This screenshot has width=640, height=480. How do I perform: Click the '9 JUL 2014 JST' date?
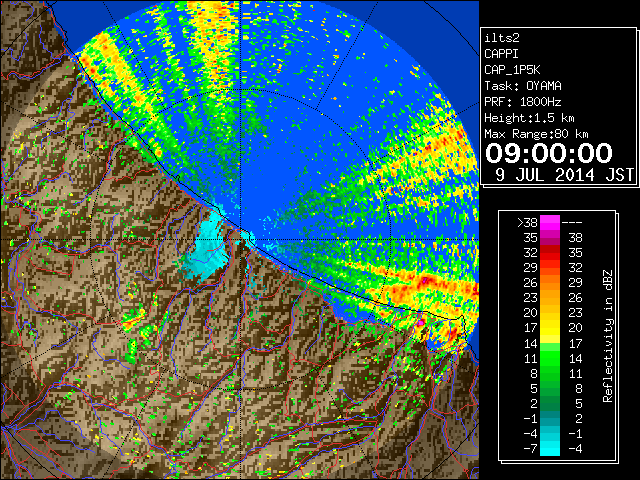[x=564, y=175]
